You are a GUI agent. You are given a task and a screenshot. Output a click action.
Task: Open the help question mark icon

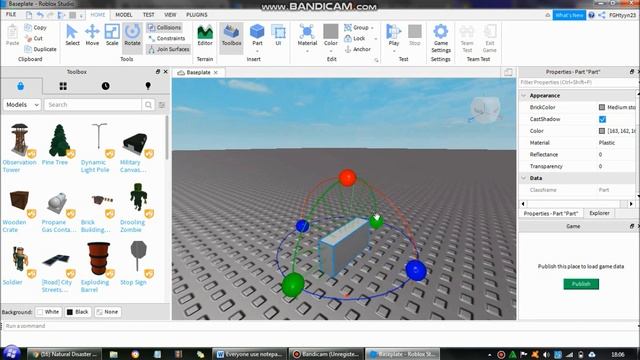pyautogui.click(x=591, y=15)
